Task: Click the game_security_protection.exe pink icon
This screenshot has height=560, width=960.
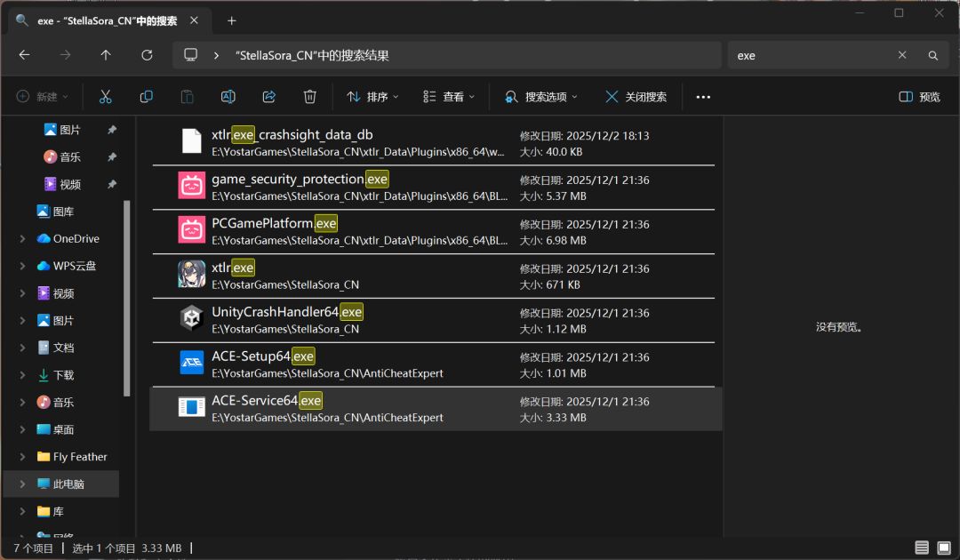Action: point(192,186)
